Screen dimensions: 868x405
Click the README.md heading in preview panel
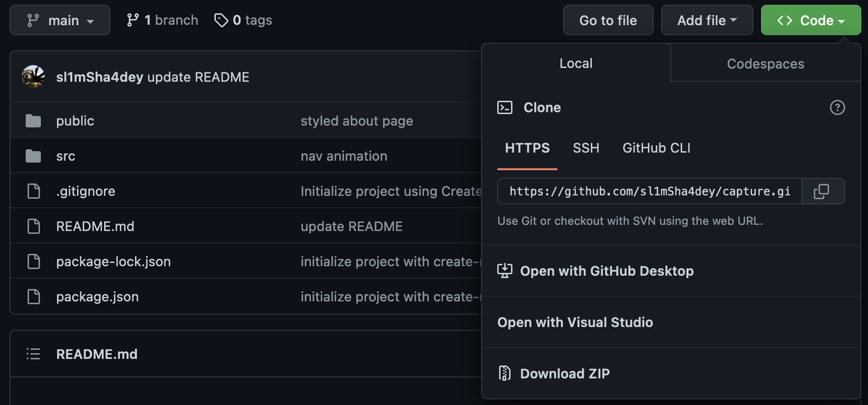[96, 354]
